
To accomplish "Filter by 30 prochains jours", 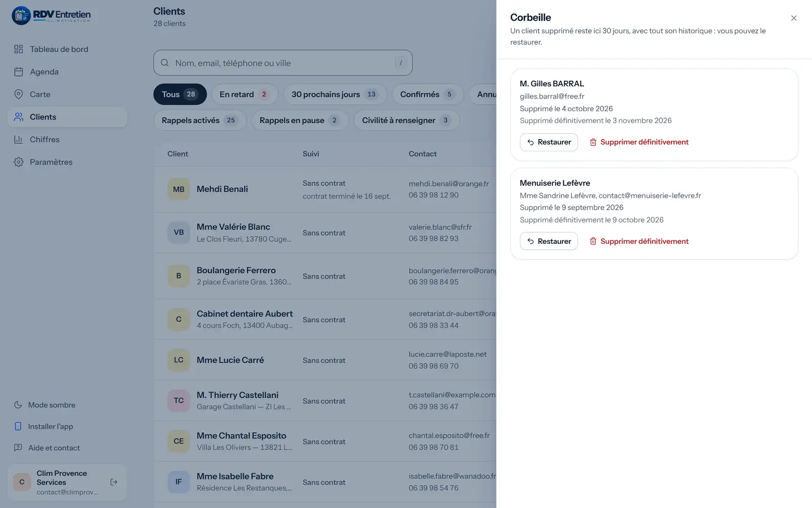I will [335, 94].
